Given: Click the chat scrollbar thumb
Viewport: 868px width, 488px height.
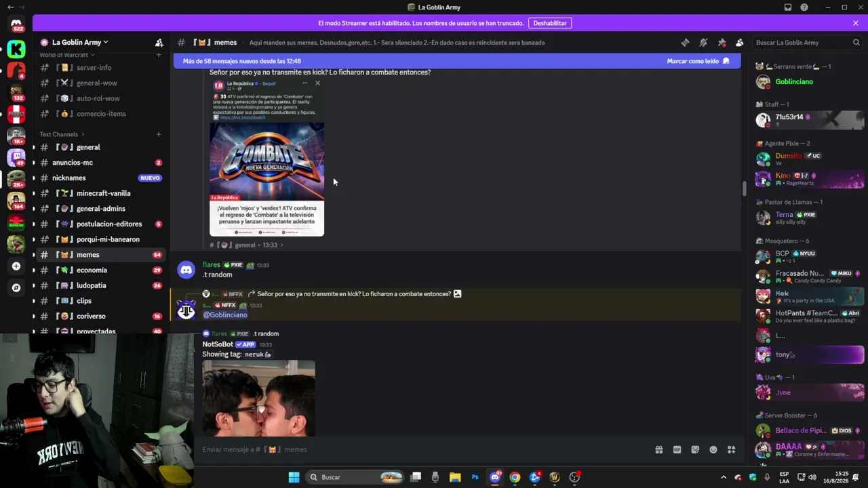Looking at the screenshot, I should pos(744,188).
